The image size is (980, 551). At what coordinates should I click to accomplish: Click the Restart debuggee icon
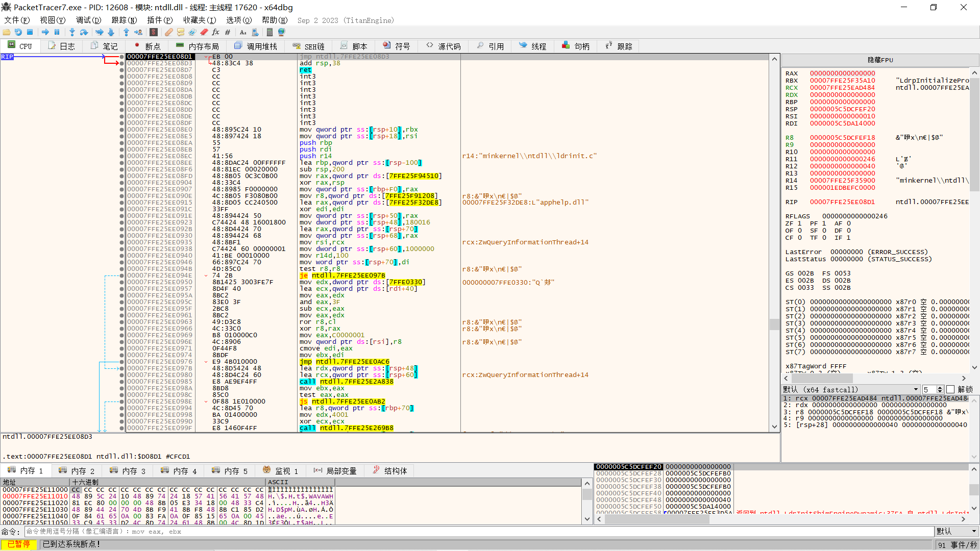(18, 32)
